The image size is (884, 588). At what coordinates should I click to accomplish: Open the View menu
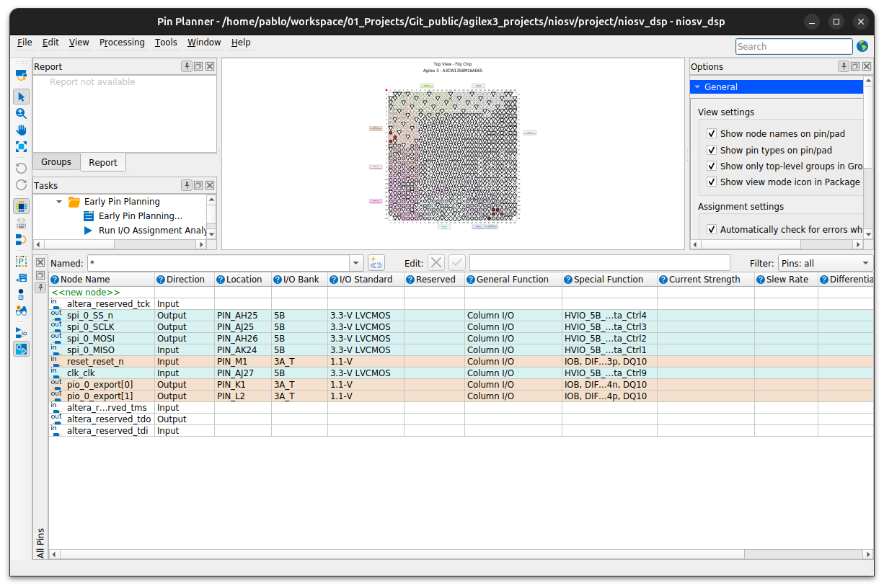tap(79, 43)
